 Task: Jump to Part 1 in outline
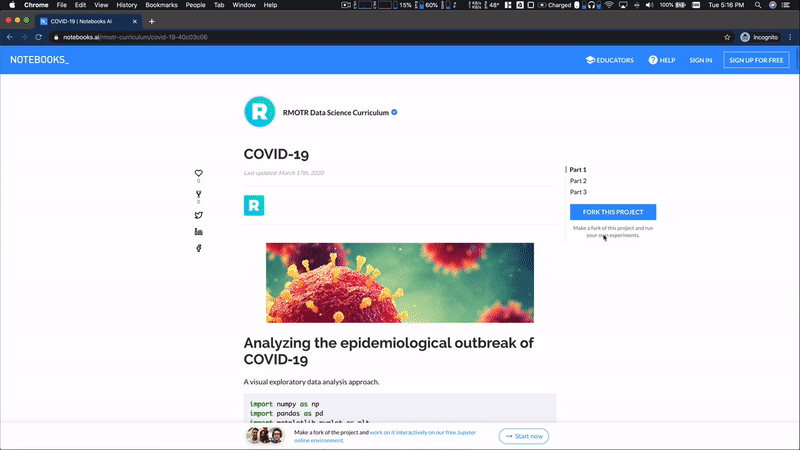pos(578,169)
